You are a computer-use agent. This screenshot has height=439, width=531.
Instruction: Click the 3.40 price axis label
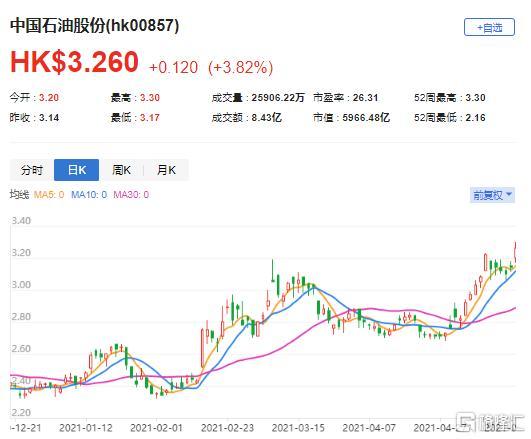(21, 221)
